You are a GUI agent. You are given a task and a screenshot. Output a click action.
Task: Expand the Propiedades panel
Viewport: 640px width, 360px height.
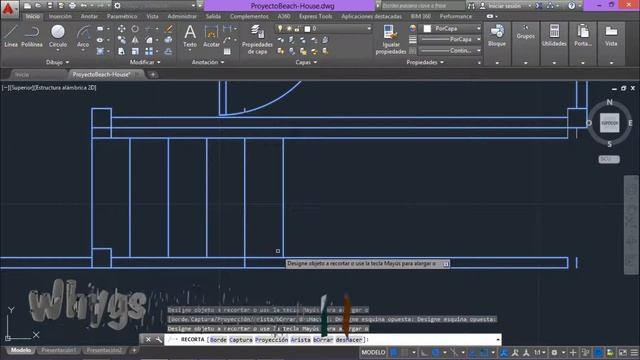pos(425,62)
